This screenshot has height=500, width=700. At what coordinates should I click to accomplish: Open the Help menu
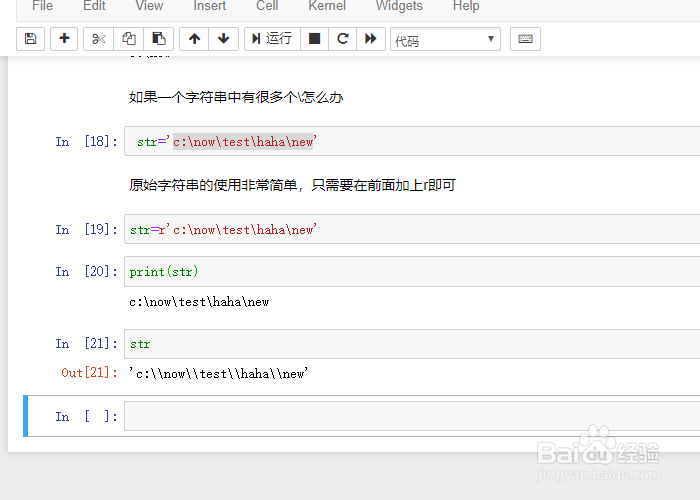(x=466, y=6)
